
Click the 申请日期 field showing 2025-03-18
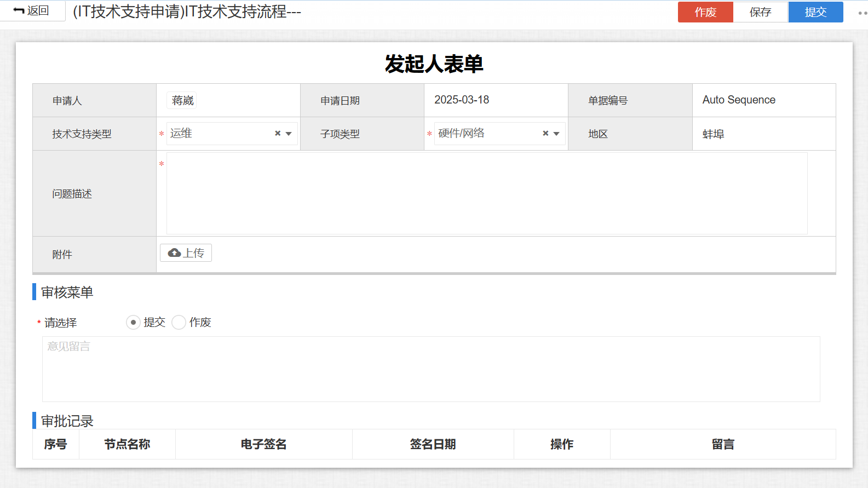click(x=462, y=100)
